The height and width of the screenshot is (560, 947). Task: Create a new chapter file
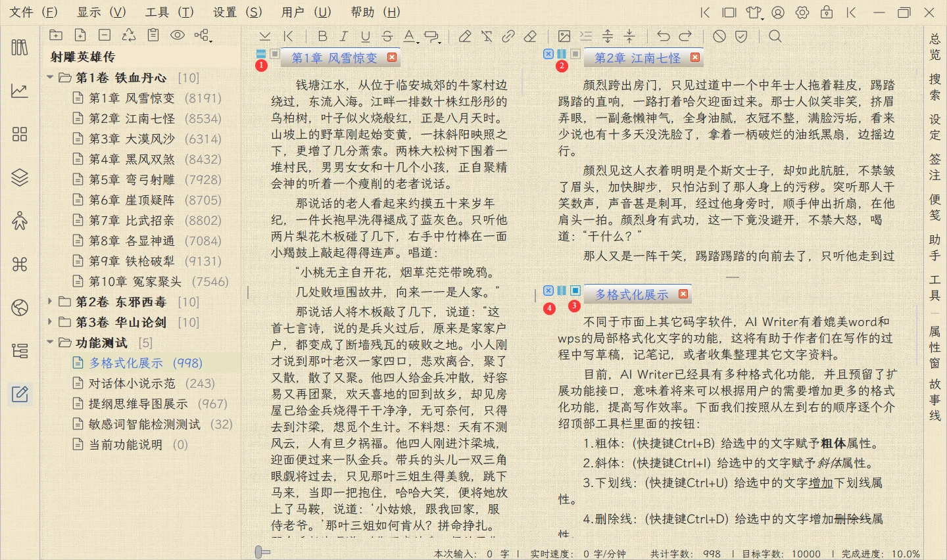[x=80, y=35]
